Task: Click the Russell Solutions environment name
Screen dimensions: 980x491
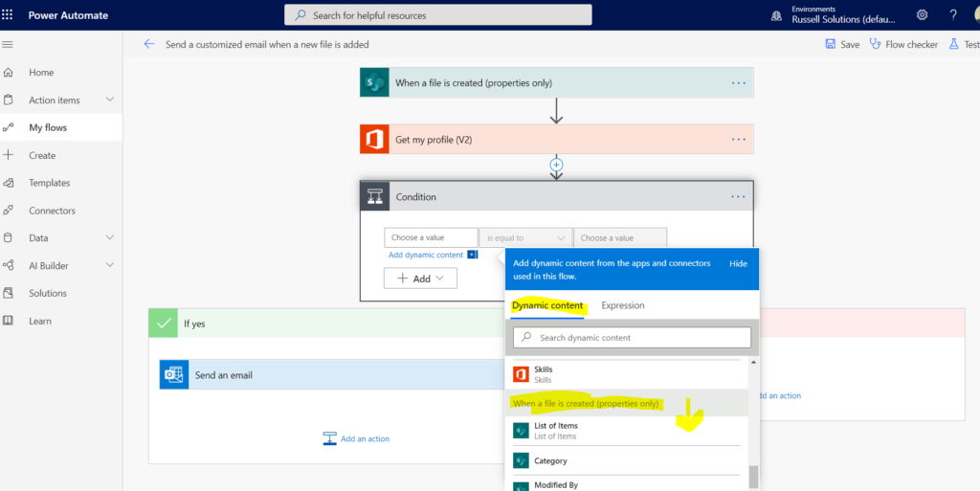Action: point(844,19)
